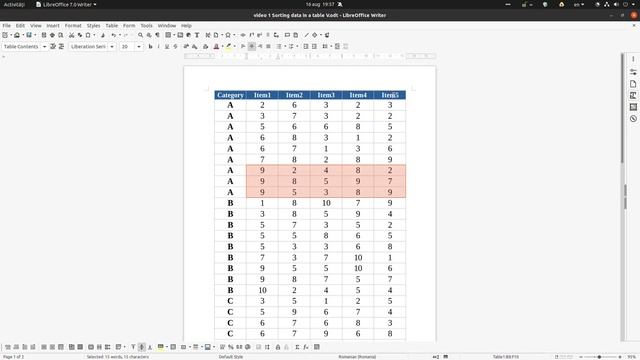
Task: Open the sidebar Gallery deck
Action: coord(633,107)
